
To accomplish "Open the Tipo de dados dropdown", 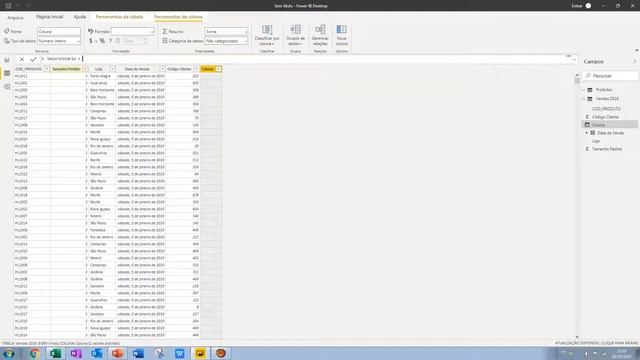I will 59,41.
